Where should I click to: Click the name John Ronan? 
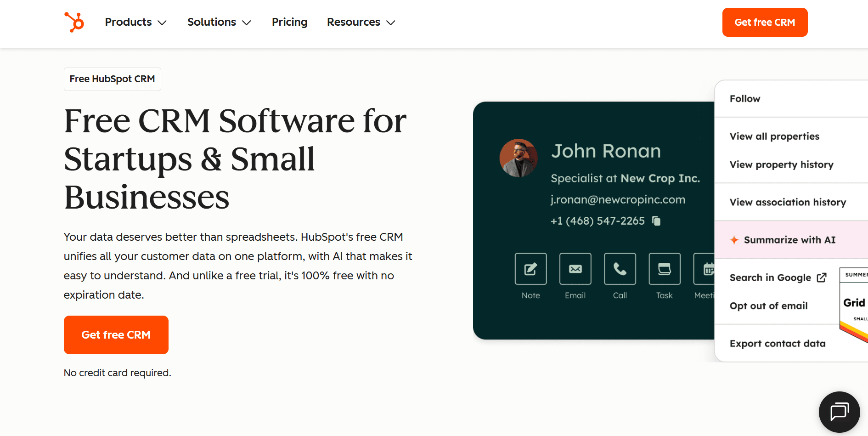[x=606, y=151]
